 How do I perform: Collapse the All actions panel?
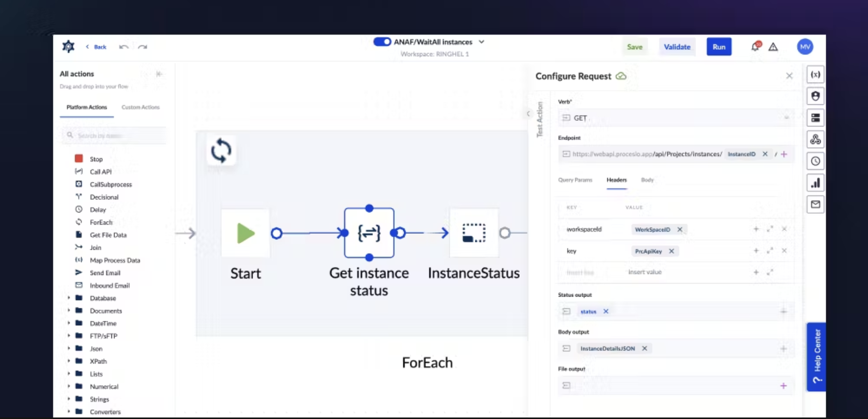pyautogui.click(x=159, y=74)
